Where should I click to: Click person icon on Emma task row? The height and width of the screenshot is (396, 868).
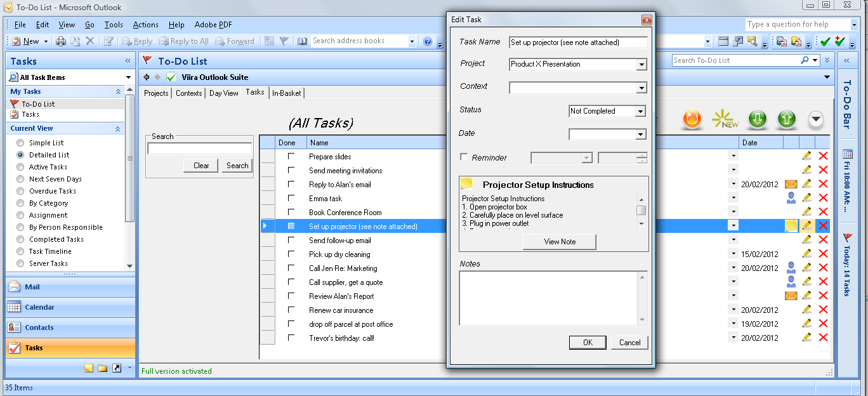[x=791, y=198]
